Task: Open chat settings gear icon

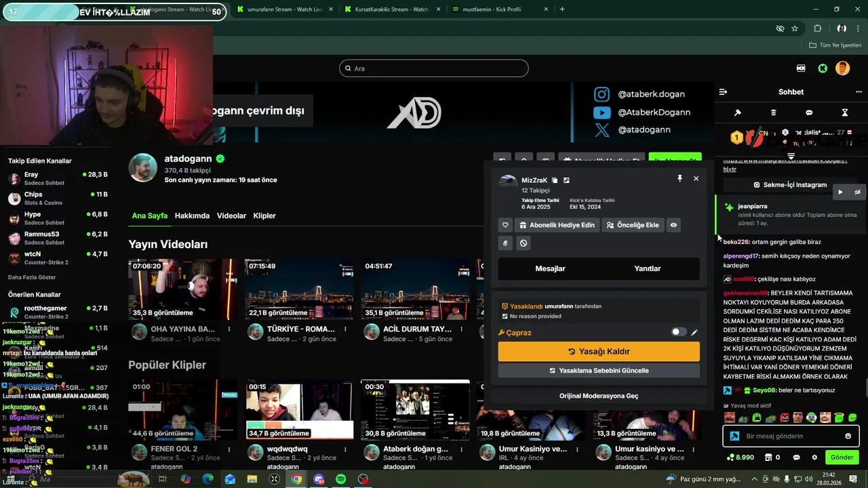Action: click(814, 457)
